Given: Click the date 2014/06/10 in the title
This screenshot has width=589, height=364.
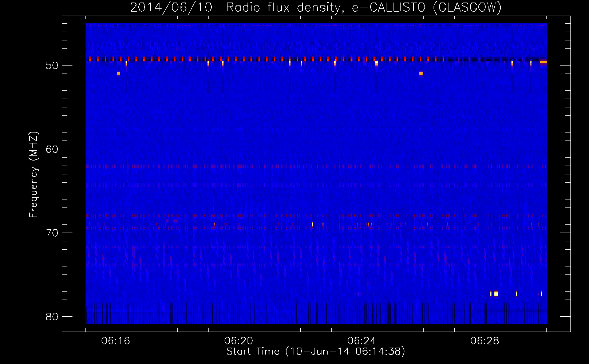Looking at the screenshot, I should (x=171, y=7).
